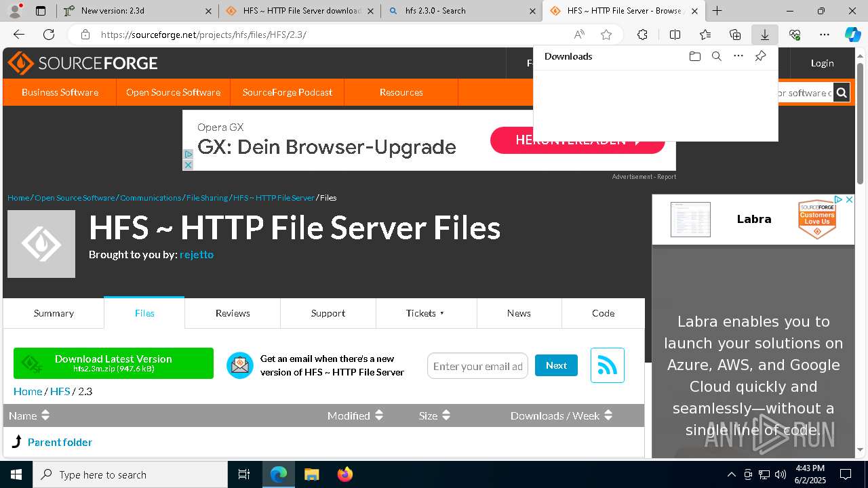Click the HFS breadcrumb link
868x488 pixels.
[x=60, y=391]
